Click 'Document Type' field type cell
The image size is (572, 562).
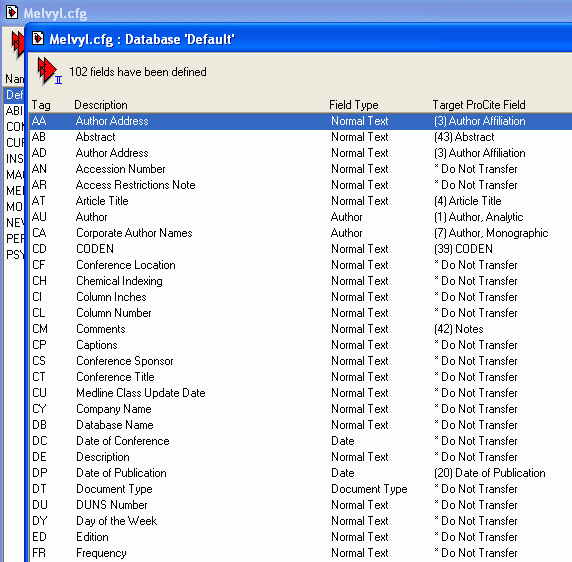coord(369,489)
